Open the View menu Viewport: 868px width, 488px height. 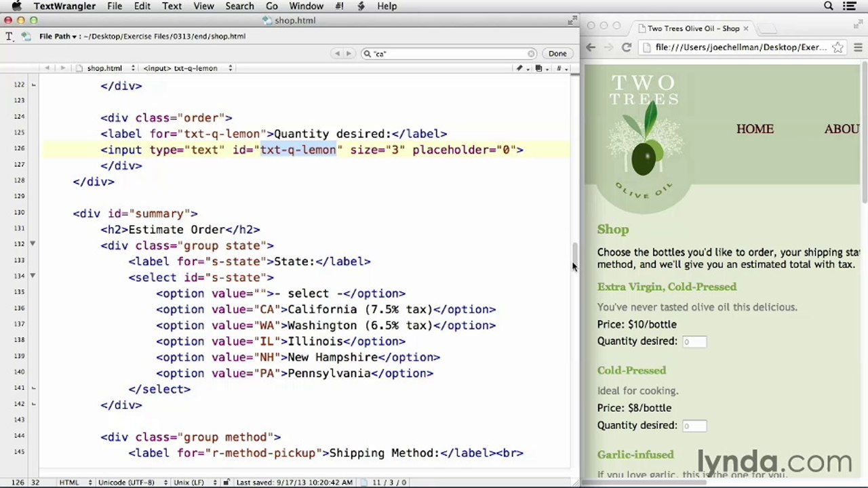pyautogui.click(x=203, y=6)
